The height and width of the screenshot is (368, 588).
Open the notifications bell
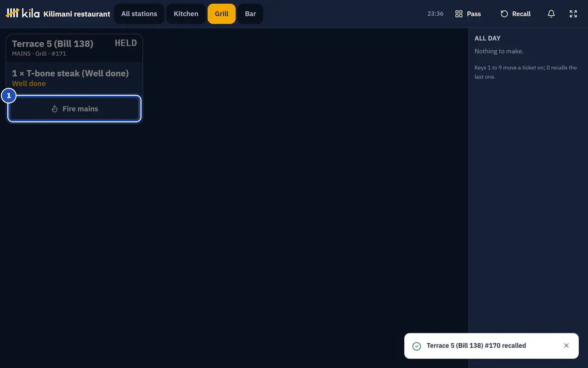551,14
